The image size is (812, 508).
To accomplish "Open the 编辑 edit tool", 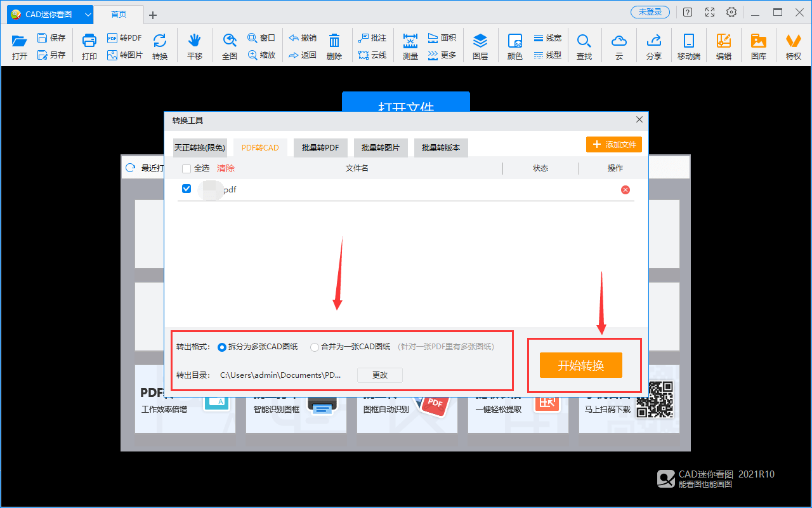I will point(724,46).
